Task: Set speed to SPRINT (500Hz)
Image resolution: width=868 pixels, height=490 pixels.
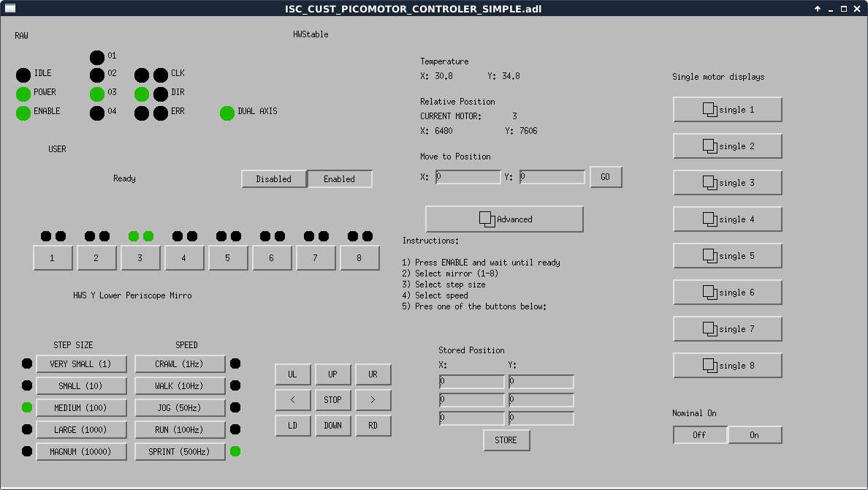Action: coord(179,452)
